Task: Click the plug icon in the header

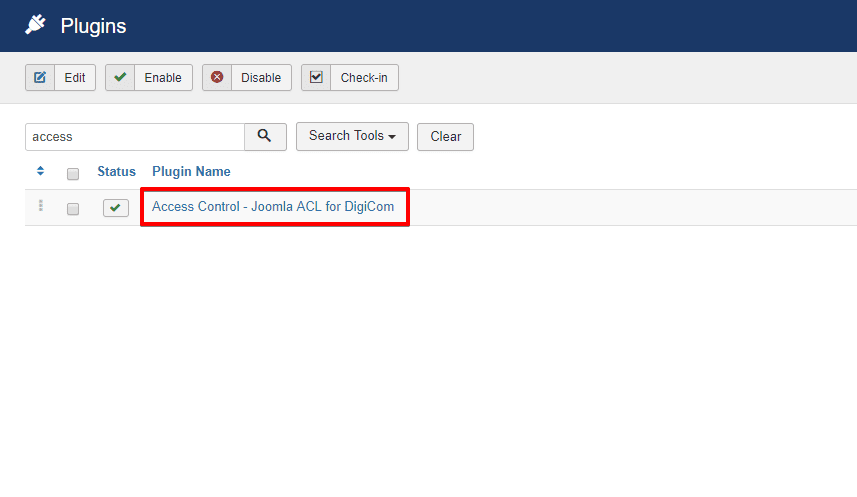Action: [36, 25]
